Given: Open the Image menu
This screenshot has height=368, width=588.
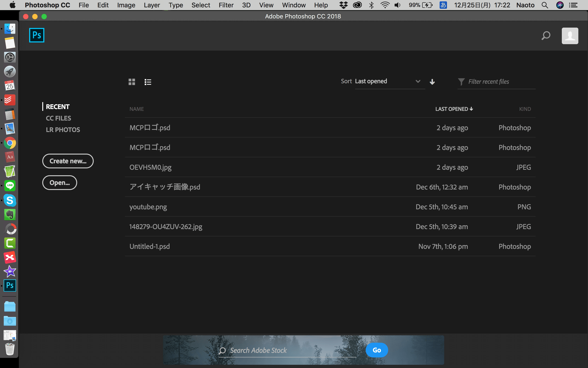Looking at the screenshot, I should coord(126,5).
